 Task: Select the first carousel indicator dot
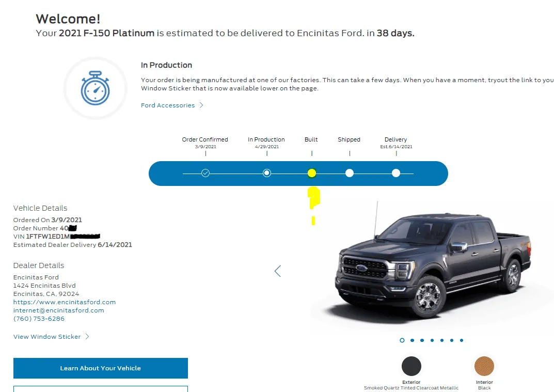(x=402, y=340)
